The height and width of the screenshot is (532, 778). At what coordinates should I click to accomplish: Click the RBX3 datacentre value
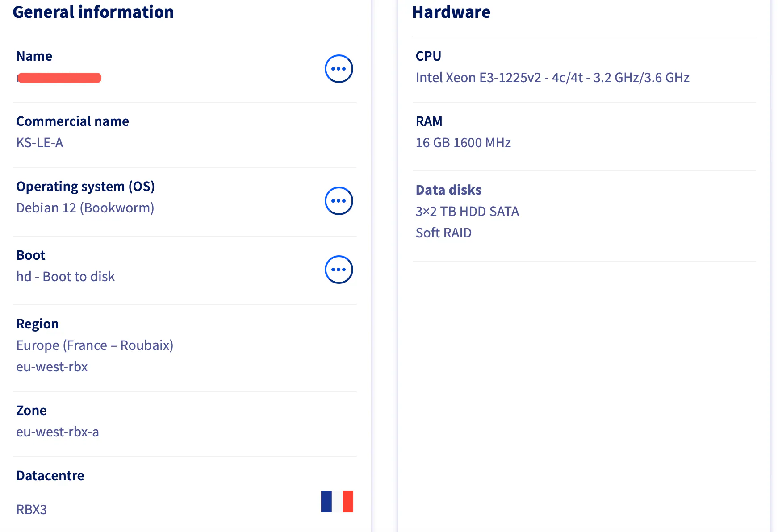point(31,509)
